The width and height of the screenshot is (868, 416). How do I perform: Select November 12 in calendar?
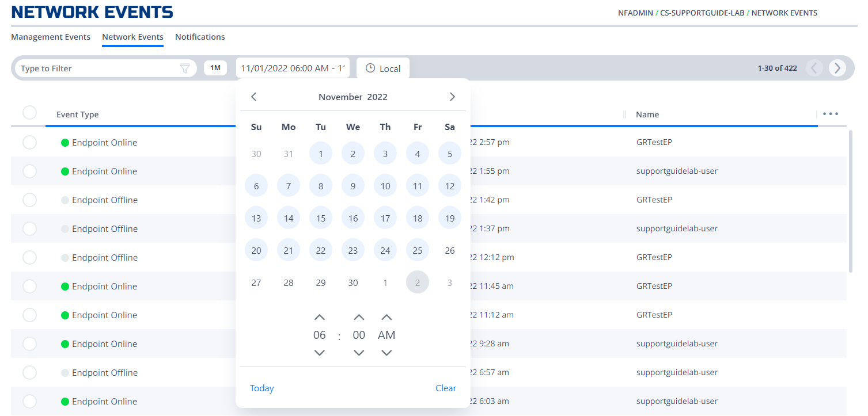tap(450, 186)
